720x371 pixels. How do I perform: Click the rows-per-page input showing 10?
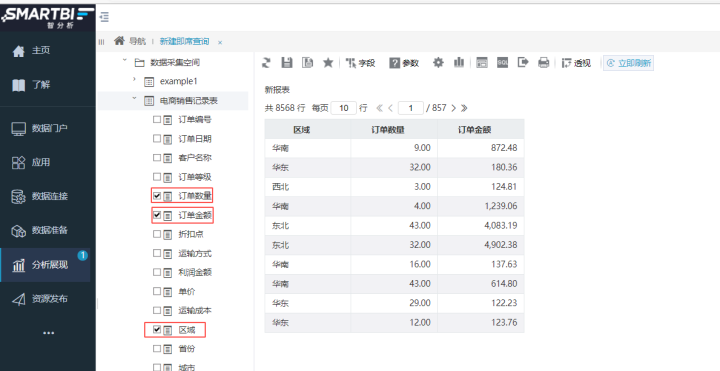point(343,108)
